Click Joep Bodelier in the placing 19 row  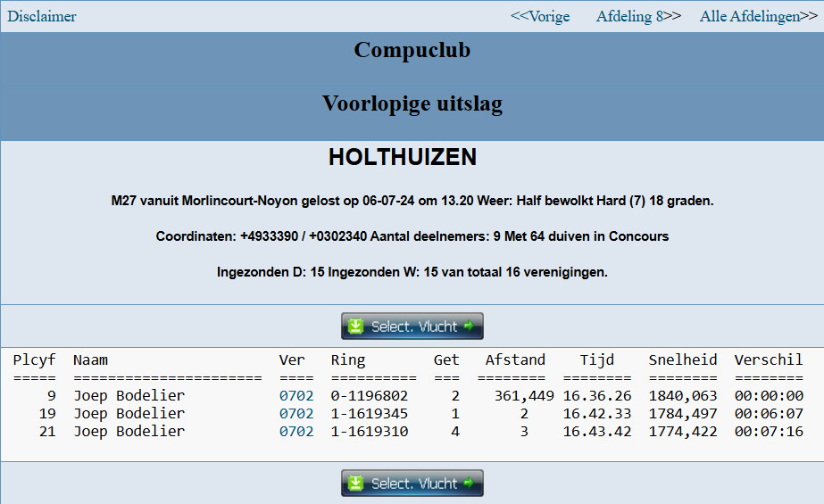(x=129, y=414)
